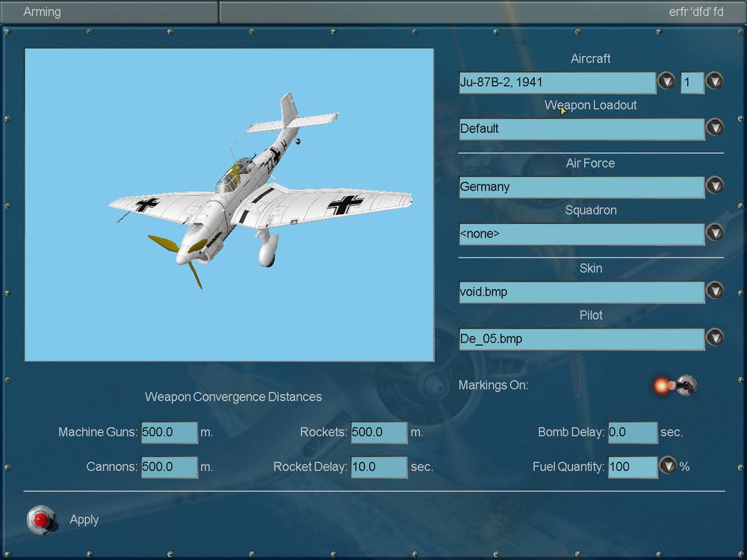Click the De_05.bmp pilot field

point(581,339)
